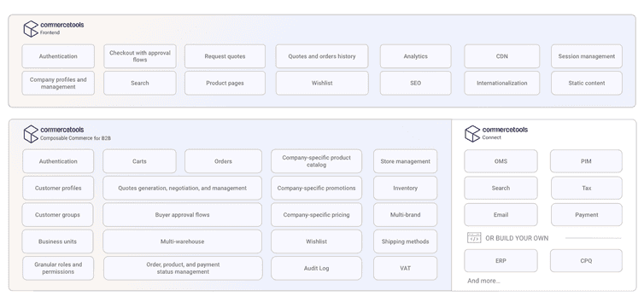The height and width of the screenshot is (308, 644).
Task: Open the Product pages box
Action: [x=225, y=84]
